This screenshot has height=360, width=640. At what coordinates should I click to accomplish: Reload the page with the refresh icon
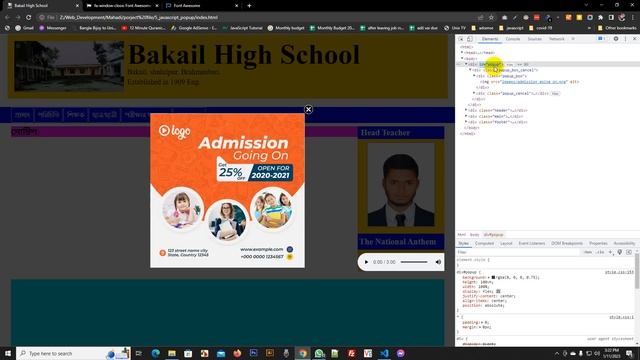(29, 18)
